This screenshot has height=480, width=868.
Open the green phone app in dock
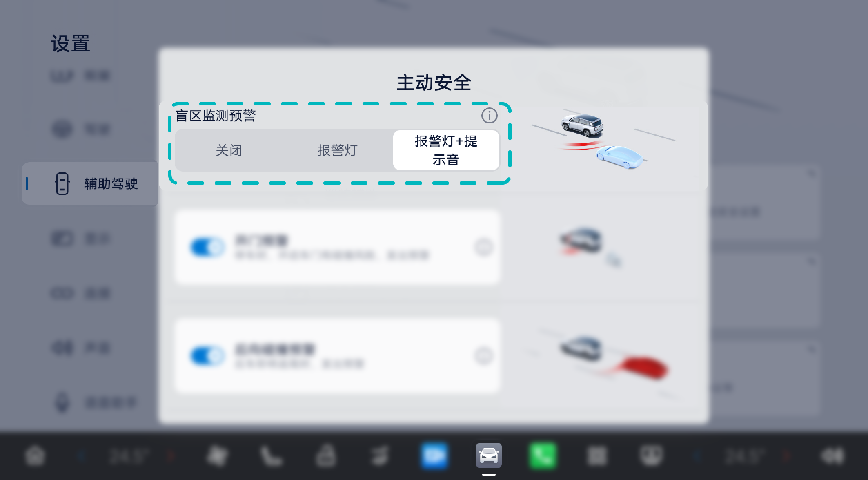pos(543,455)
